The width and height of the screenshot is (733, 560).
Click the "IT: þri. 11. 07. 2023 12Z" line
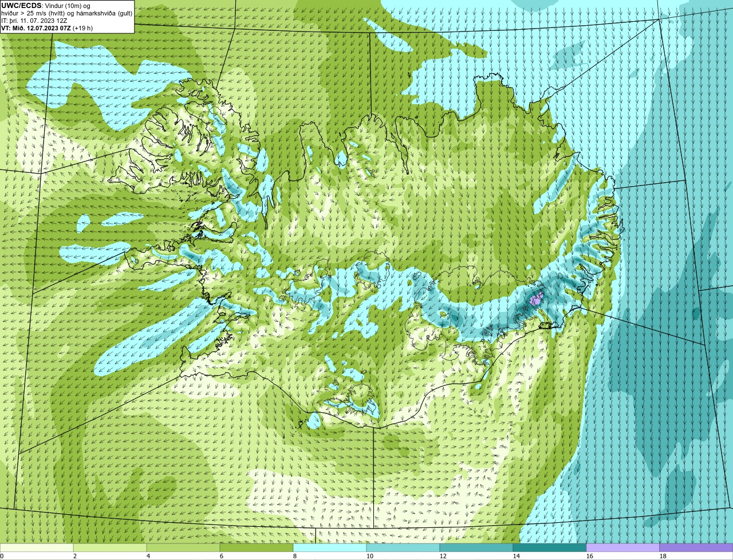point(34,21)
